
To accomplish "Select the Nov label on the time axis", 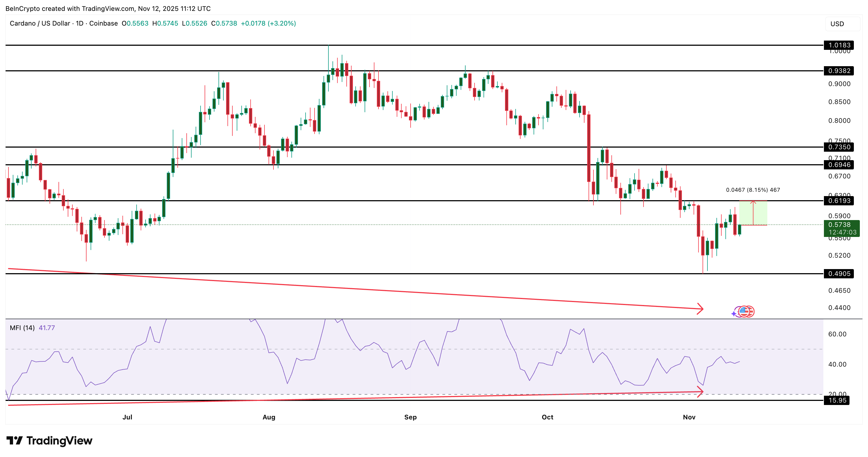I will pos(690,417).
